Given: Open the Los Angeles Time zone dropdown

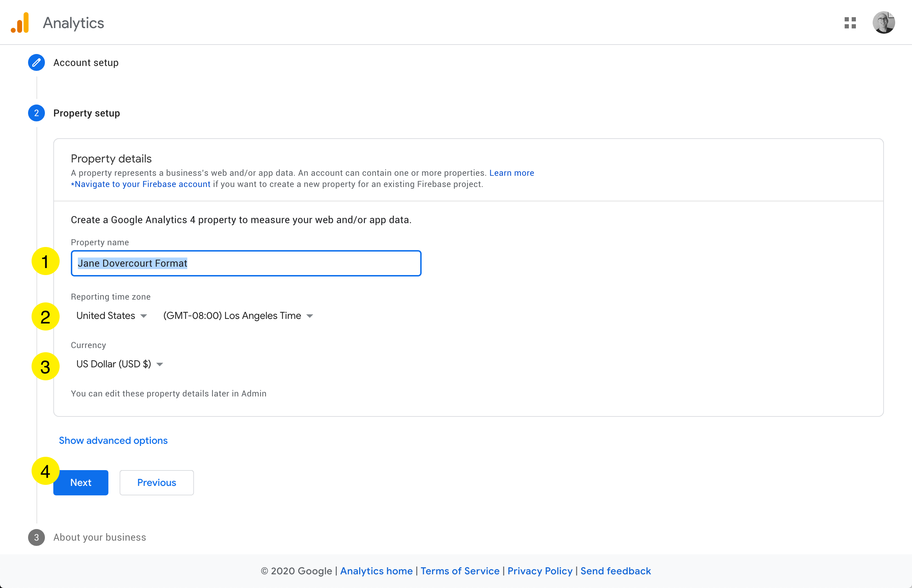Looking at the screenshot, I should (x=238, y=316).
